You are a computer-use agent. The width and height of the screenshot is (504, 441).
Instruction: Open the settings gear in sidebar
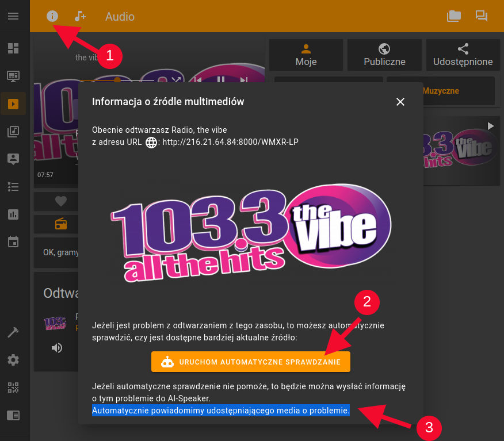click(x=13, y=360)
